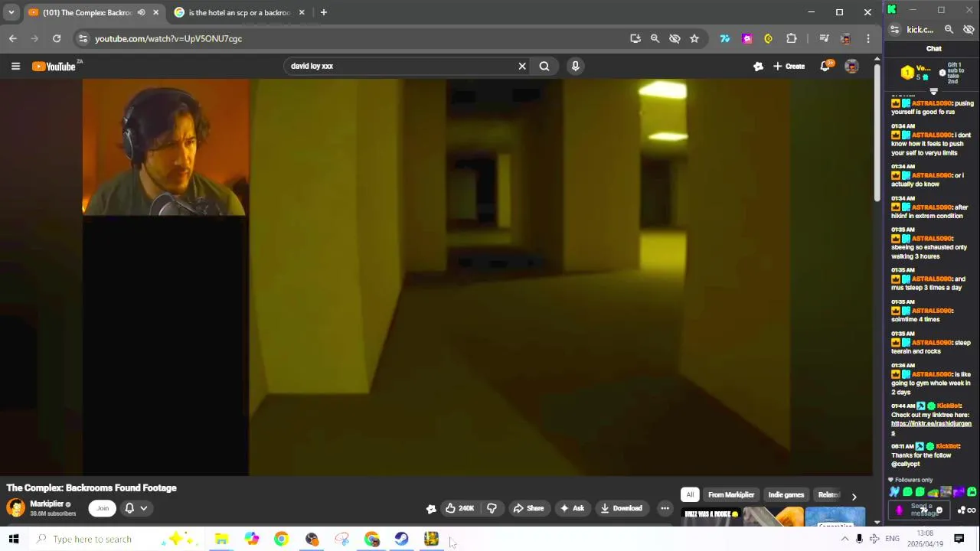Open the Windows notification center
The height and width of the screenshot is (551, 980).
tap(959, 539)
